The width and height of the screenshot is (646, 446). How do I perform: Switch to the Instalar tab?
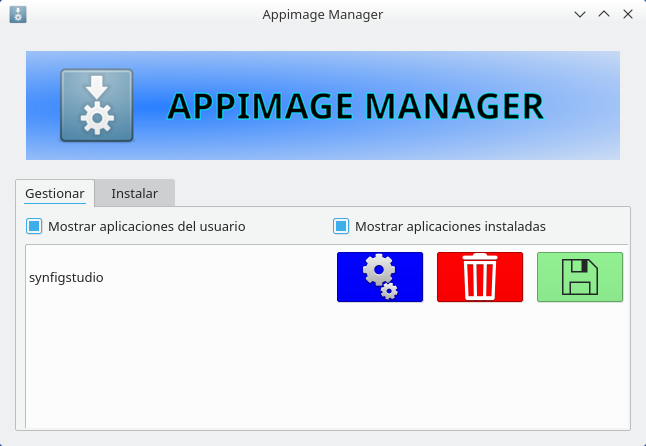pyautogui.click(x=134, y=193)
